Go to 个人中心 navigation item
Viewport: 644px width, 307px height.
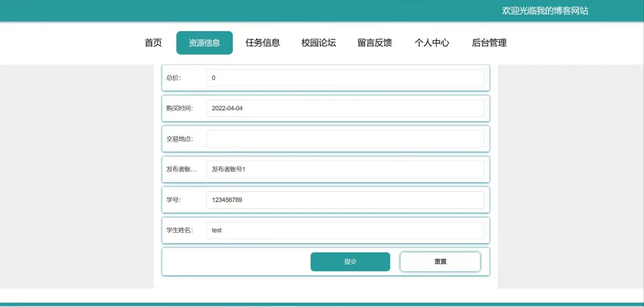pos(432,43)
